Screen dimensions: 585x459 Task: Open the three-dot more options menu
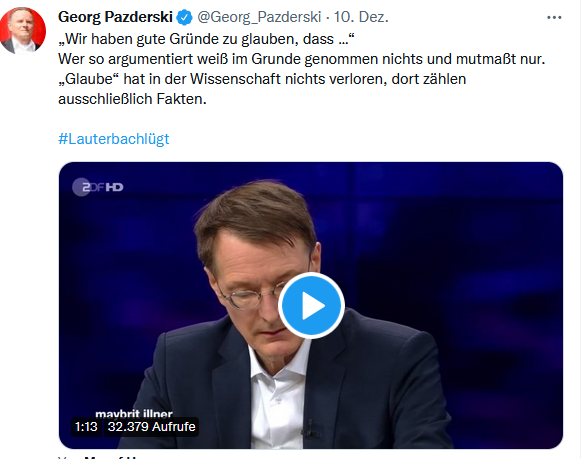pos(554,17)
